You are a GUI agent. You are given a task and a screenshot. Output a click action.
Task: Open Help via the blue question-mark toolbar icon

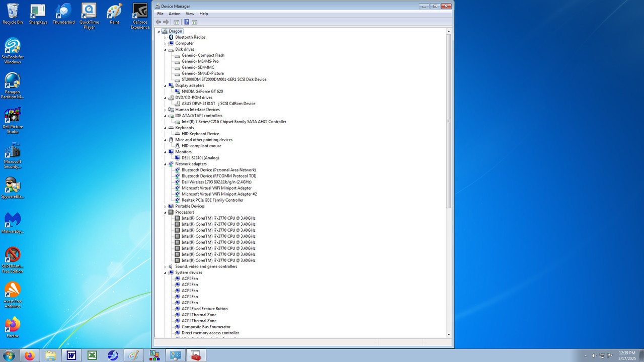click(187, 22)
